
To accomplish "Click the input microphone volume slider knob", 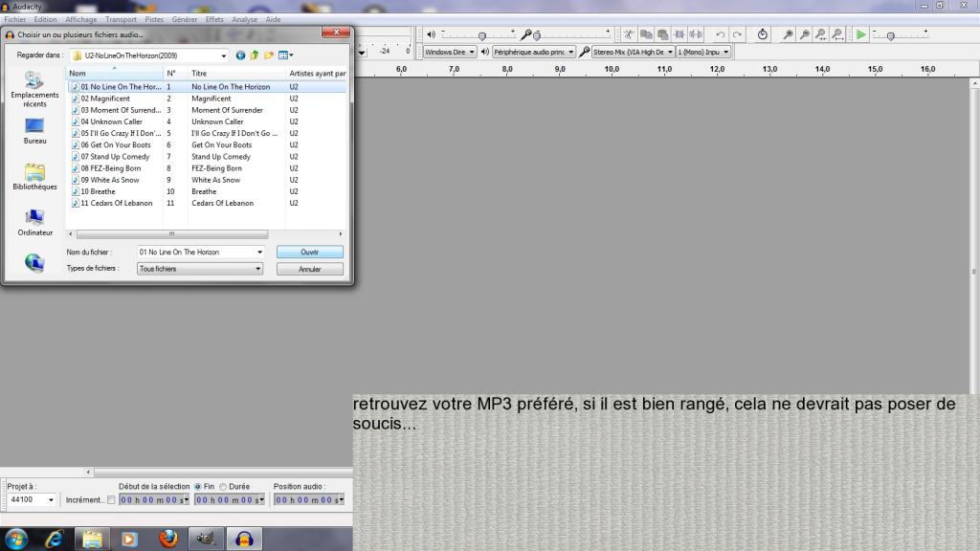I will 537,36.
